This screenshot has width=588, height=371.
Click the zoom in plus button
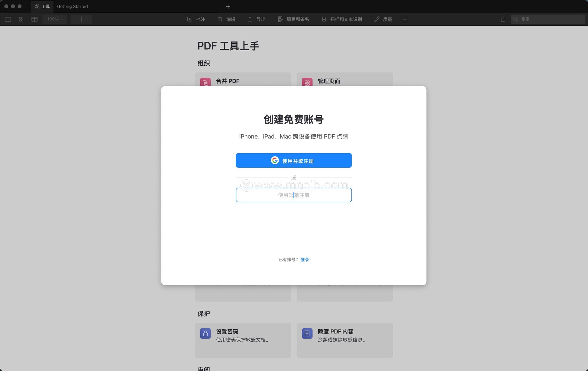pos(87,19)
